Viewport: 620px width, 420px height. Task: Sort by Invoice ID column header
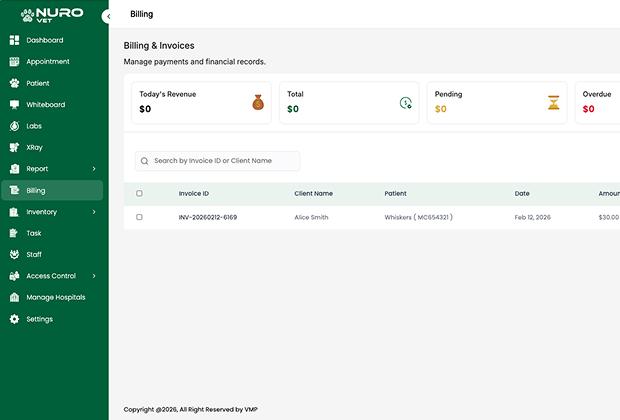click(x=194, y=193)
